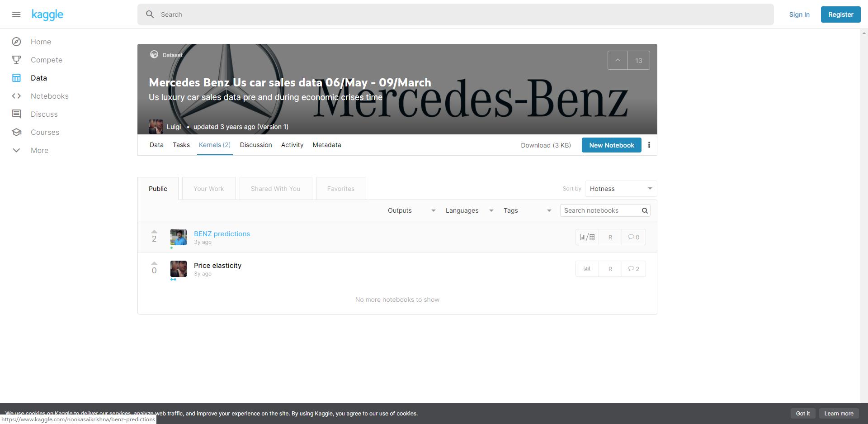Open the Outputs filter dropdown

coord(411,210)
